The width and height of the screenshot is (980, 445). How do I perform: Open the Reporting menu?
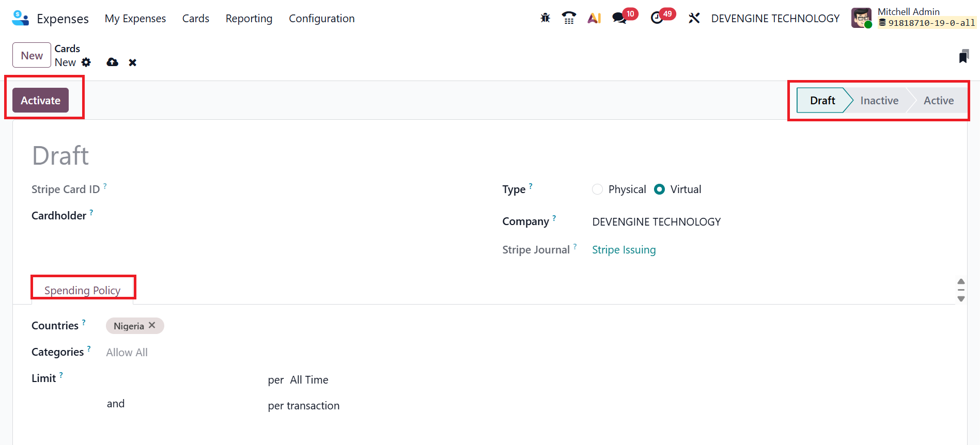(249, 19)
